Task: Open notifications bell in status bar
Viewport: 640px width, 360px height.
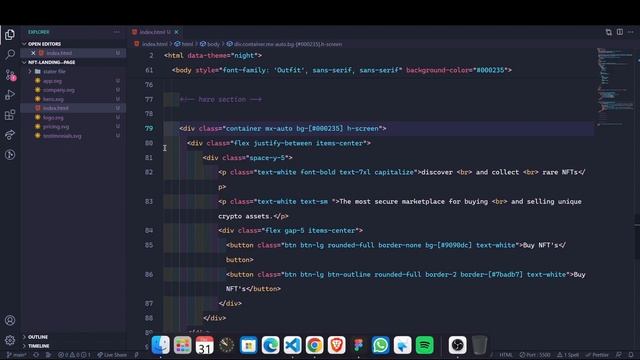Action: (x=631, y=355)
